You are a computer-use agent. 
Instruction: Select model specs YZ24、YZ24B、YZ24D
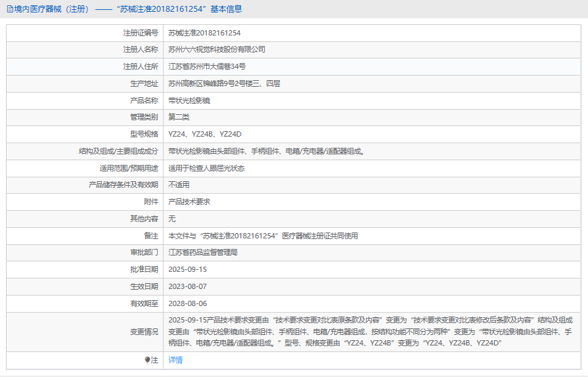205,134
